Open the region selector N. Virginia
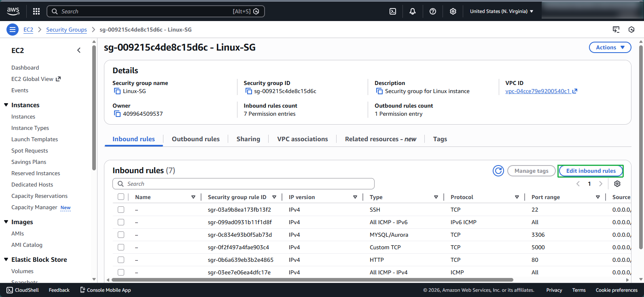The image size is (644, 297). tap(502, 11)
